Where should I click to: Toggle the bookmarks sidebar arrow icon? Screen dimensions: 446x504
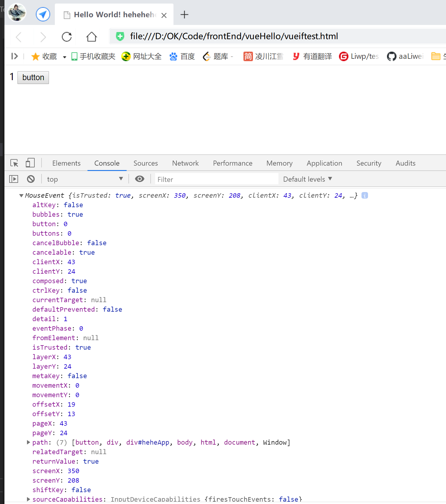click(14, 56)
